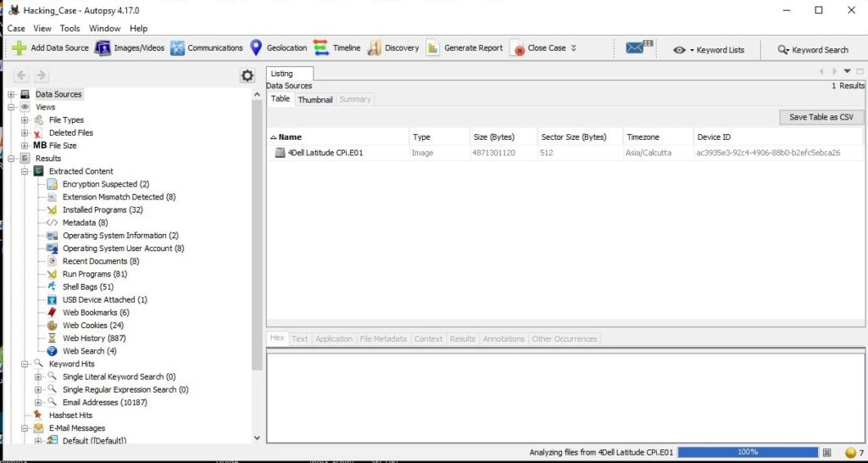The image size is (868, 463).
Task: Open Keyword Search button
Action: coord(813,49)
